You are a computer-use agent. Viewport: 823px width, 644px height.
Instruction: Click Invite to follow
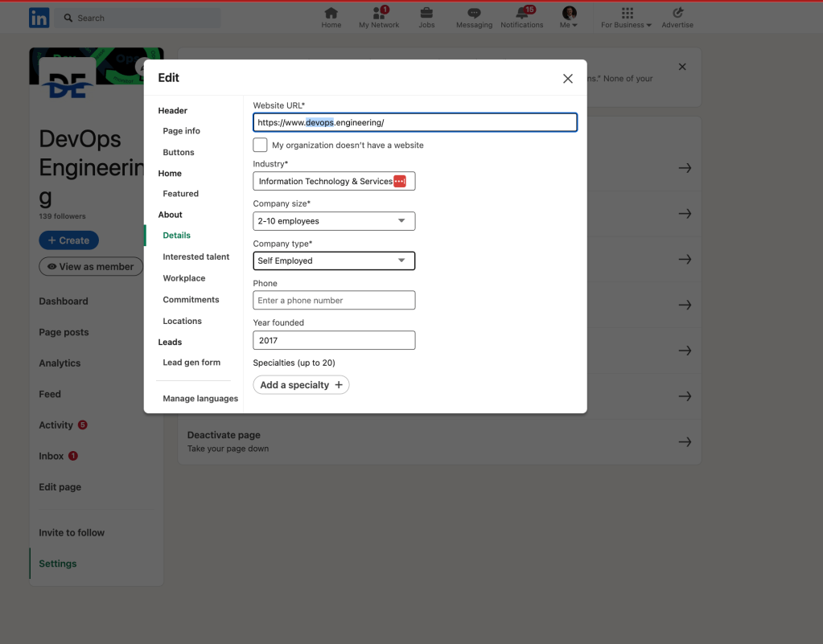[72, 532]
